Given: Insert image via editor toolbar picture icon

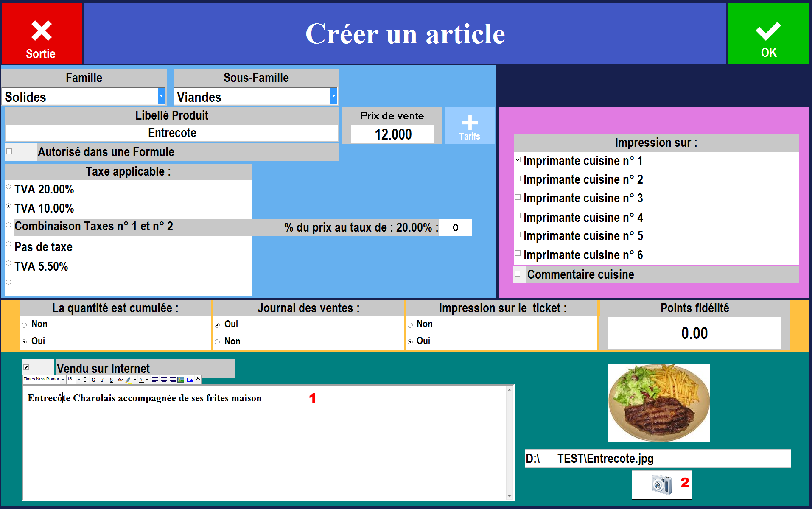Looking at the screenshot, I should 181,379.
